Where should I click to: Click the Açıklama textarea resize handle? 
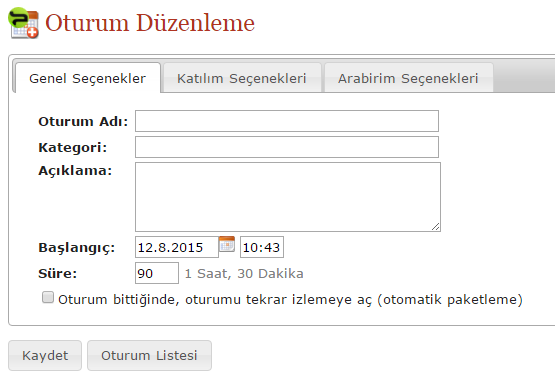tap(436, 227)
